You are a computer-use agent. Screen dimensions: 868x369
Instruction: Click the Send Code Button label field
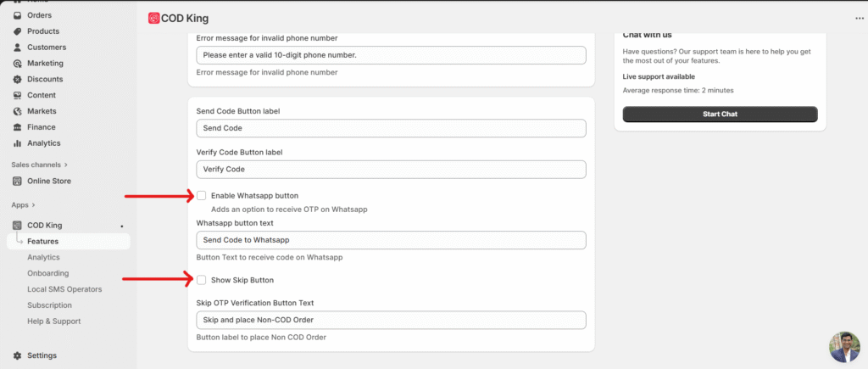391,128
